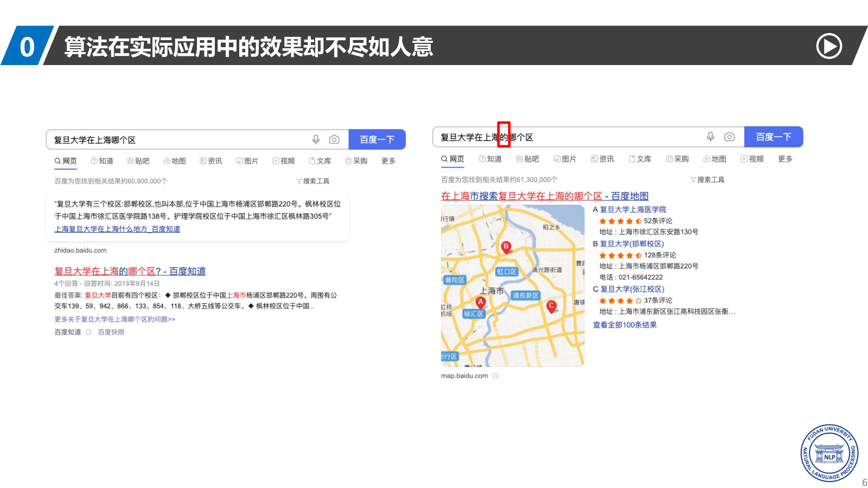Open 复旦大学(张江校区) map listing

(633, 289)
